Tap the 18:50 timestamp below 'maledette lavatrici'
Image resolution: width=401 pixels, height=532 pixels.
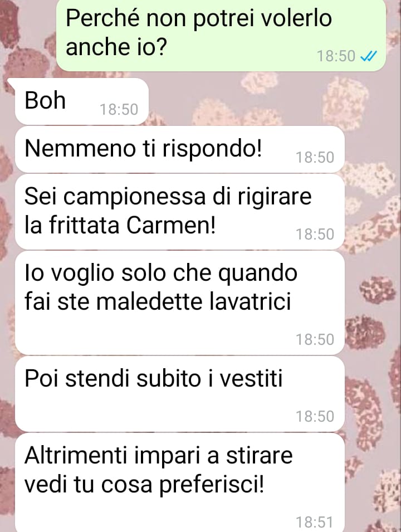coord(315,339)
